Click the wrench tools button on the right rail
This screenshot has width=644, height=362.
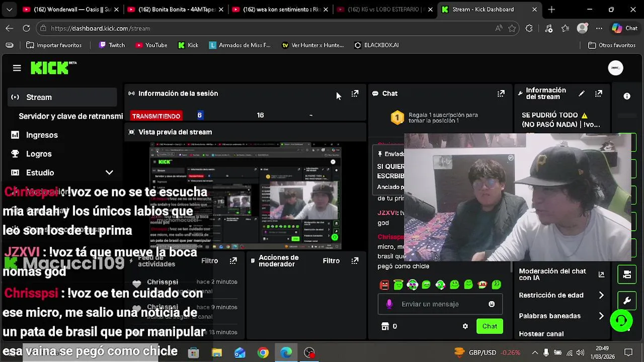pos(627,301)
